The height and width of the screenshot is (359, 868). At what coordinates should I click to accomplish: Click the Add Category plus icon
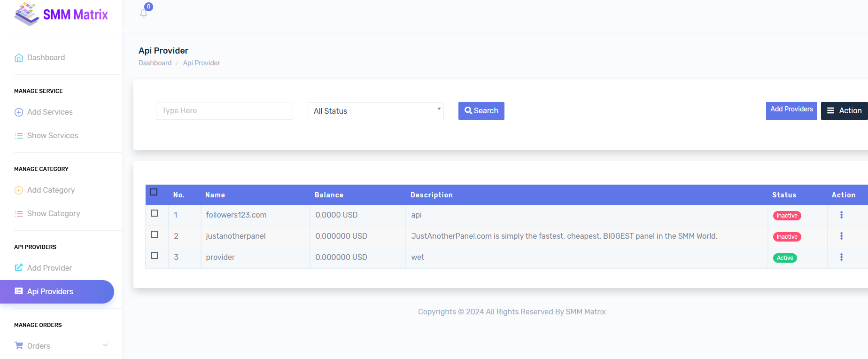(19, 190)
